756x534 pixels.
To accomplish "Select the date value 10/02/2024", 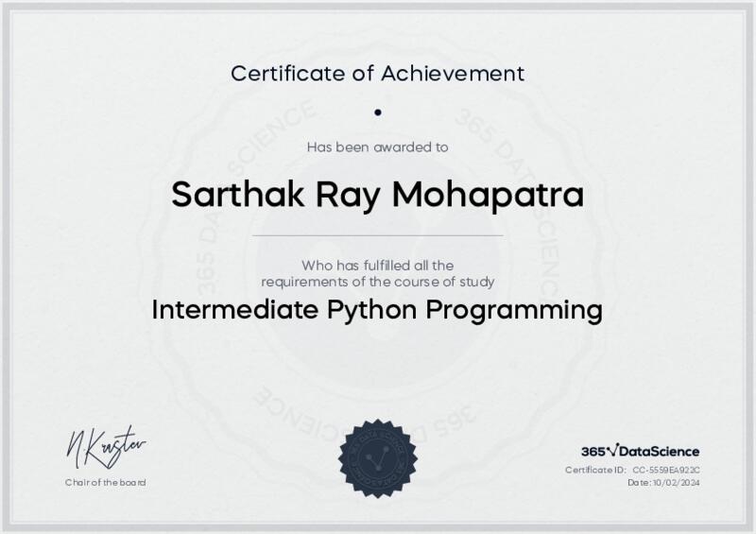I will point(677,483).
